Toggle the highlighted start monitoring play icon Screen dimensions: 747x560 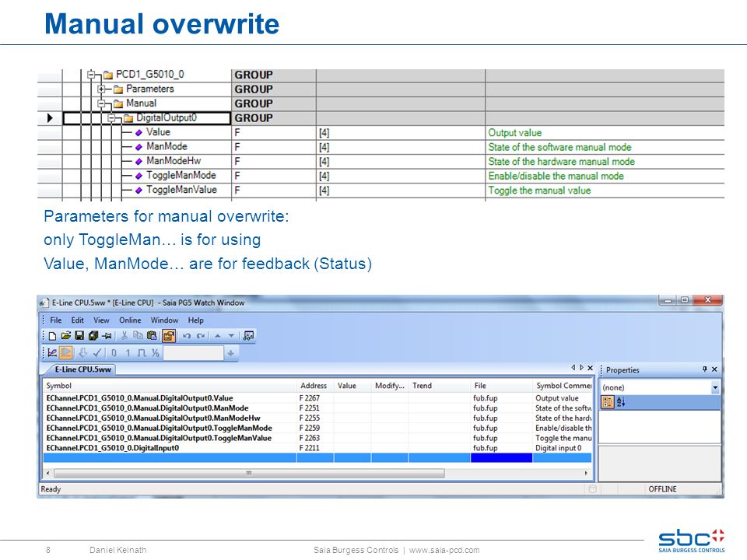tap(66, 353)
